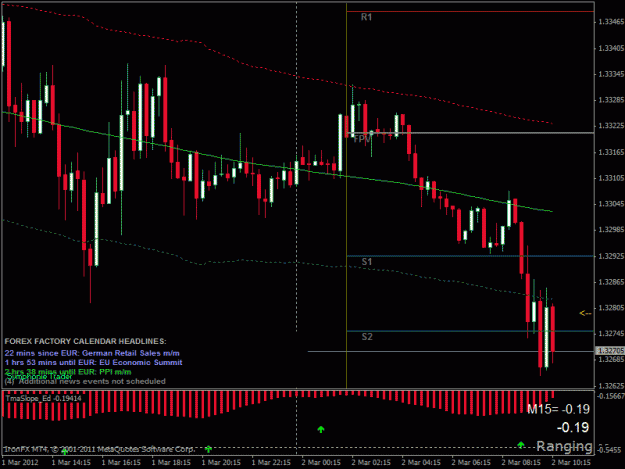
Task: Click the M15= -0.19 slope readout
Action: tap(558, 409)
